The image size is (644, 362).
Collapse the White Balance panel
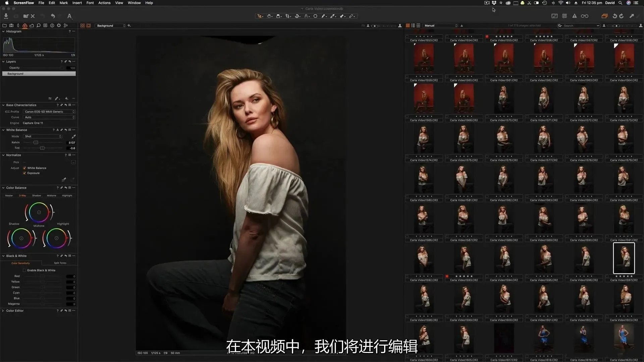point(3,130)
